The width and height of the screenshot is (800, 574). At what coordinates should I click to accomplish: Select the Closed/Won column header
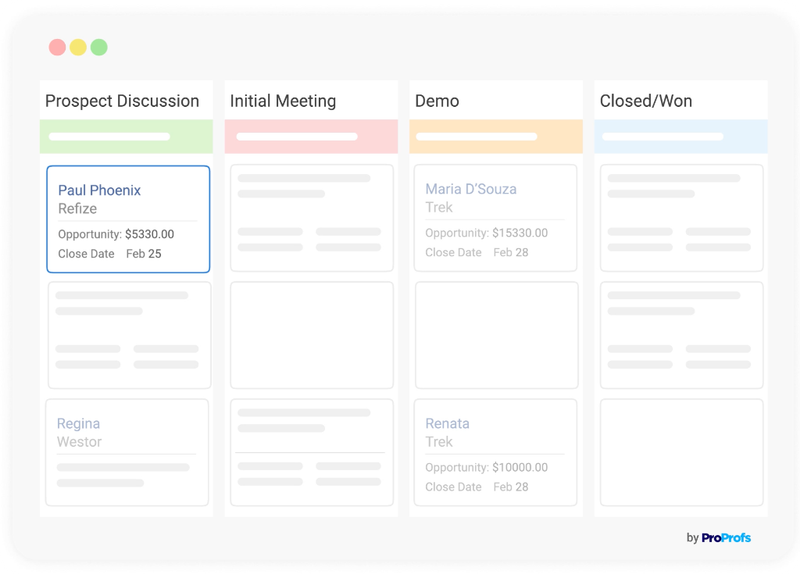coord(645,101)
